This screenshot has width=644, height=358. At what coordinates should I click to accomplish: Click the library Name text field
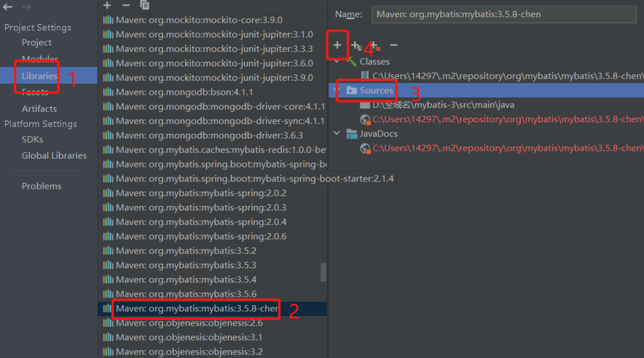click(x=504, y=14)
